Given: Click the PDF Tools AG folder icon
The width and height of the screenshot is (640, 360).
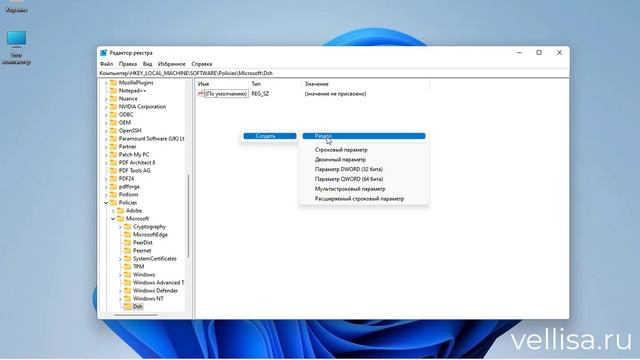Looking at the screenshot, I should click(x=113, y=171).
